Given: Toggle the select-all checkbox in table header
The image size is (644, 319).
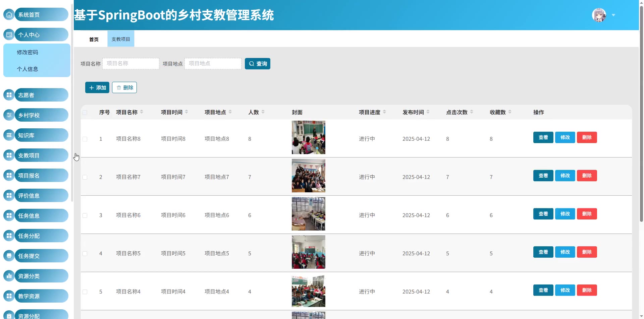Looking at the screenshot, I should 85,113.
